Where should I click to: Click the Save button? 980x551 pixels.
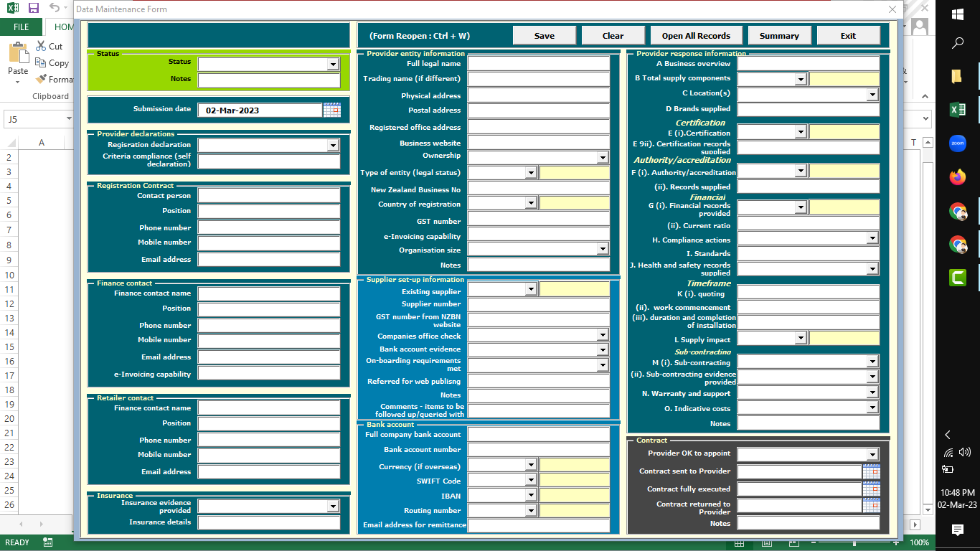pos(544,36)
